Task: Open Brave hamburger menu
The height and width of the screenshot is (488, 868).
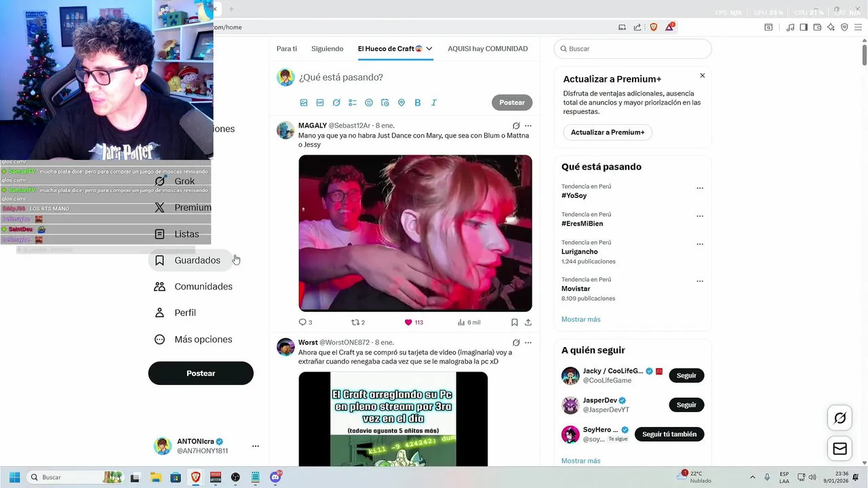Action: (858, 27)
